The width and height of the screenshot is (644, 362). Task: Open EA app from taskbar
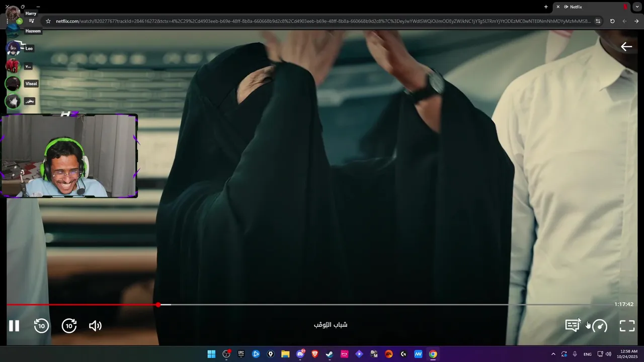(x=389, y=354)
